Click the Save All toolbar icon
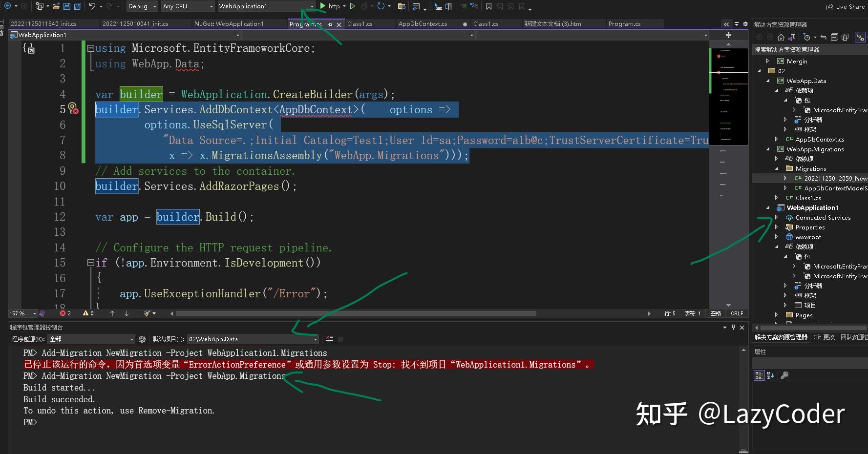This screenshot has height=454, width=868. (x=77, y=6)
